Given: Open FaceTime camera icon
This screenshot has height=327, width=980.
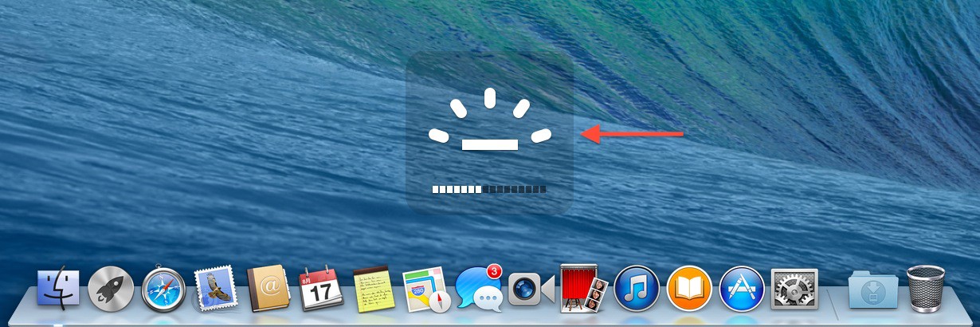Looking at the screenshot, I should point(531,289).
